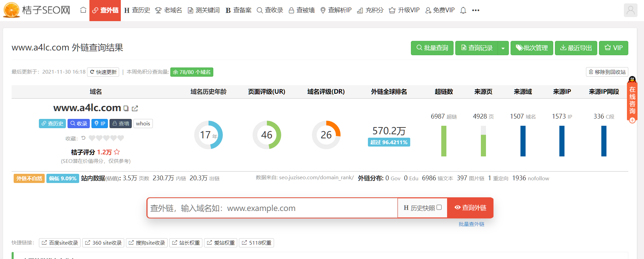Select the third favorite heart

point(106,138)
